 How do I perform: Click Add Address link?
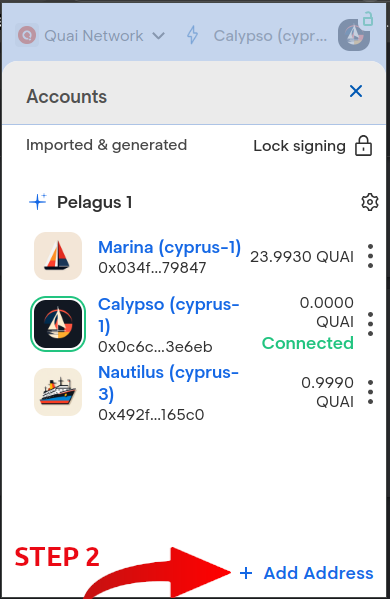point(306,573)
